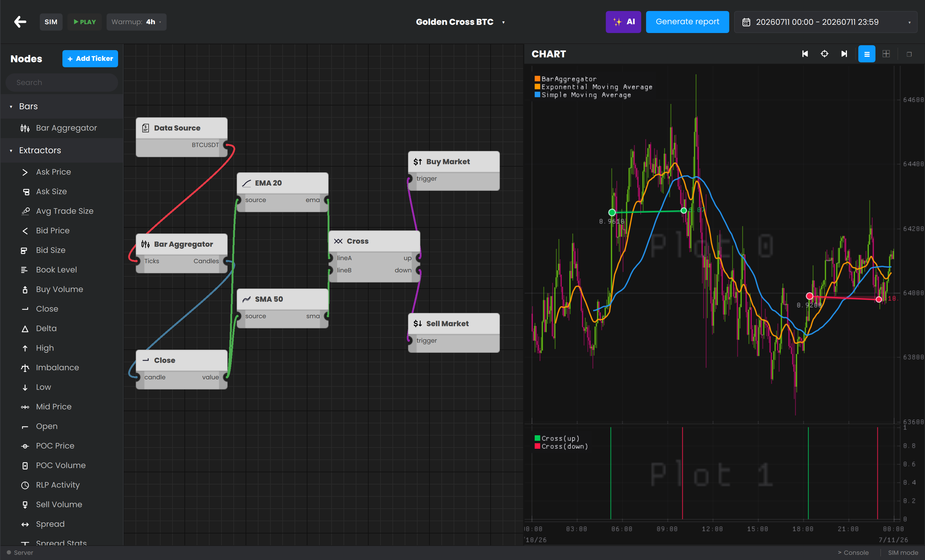Open the Console panel
925x560 pixels.
tap(853, 552)
